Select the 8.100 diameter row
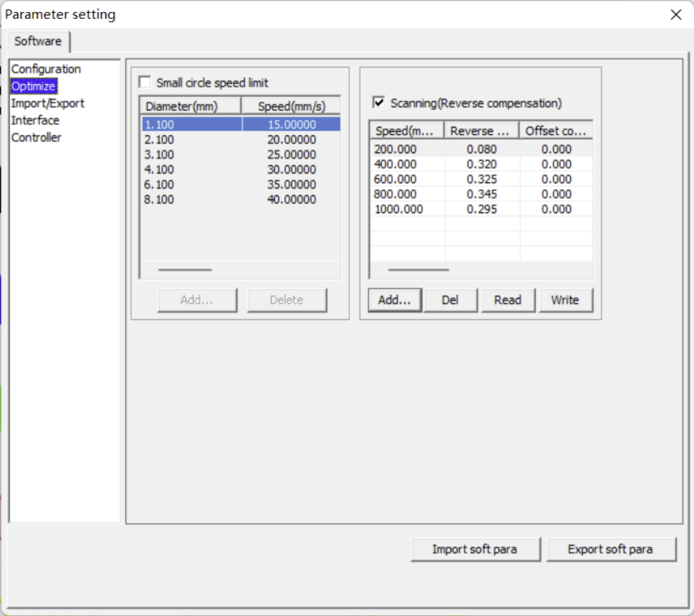 [x=160, y=200]
